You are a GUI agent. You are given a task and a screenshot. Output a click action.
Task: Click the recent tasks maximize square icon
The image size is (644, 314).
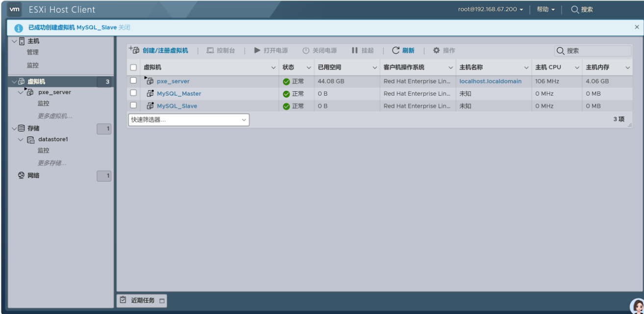tap(162, 301)
